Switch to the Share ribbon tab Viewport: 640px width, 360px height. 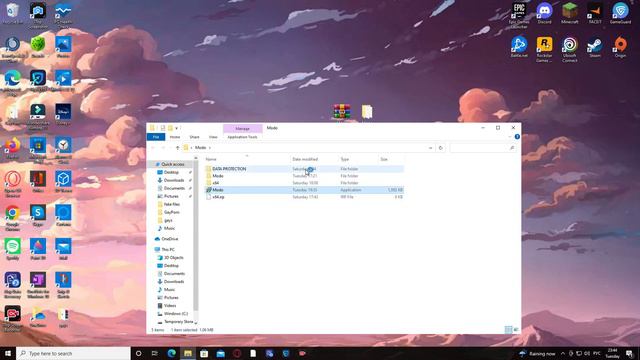(194, 137)
